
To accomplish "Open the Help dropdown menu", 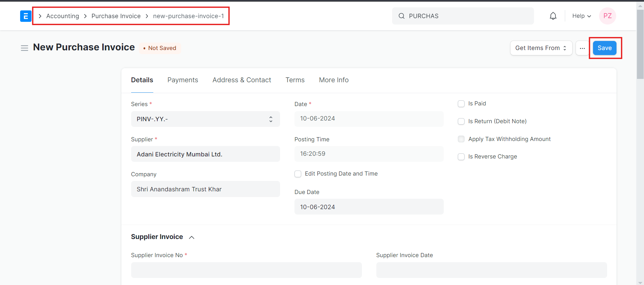I will 582,16.
